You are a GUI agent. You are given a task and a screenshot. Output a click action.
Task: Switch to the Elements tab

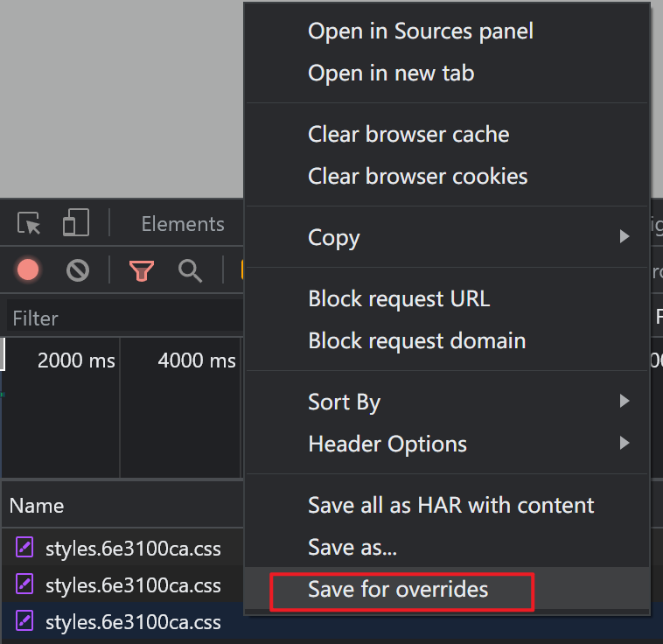(x=182, y=224)
